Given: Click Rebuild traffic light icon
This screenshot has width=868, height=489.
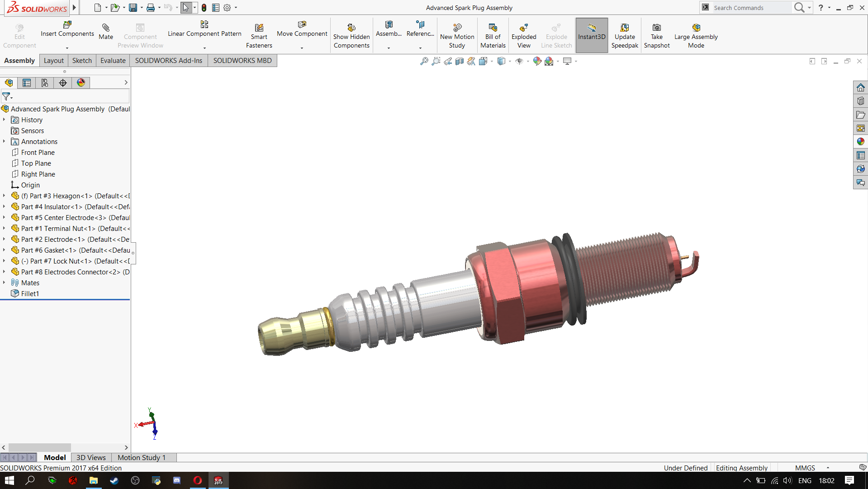Looking at the screenshot, I should click(x=204, y=8).
